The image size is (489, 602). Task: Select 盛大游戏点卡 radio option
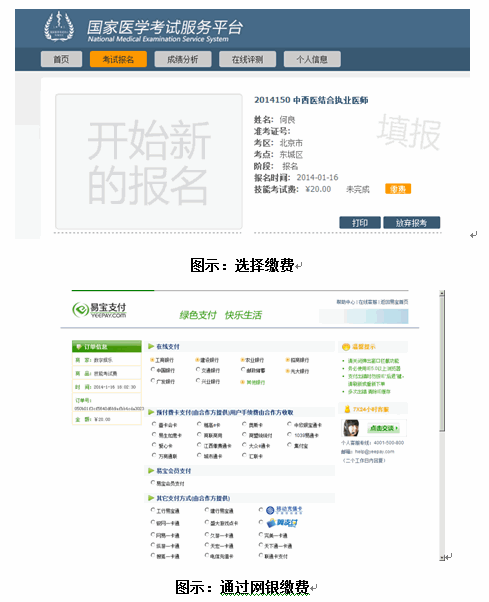tap(207, 523)
